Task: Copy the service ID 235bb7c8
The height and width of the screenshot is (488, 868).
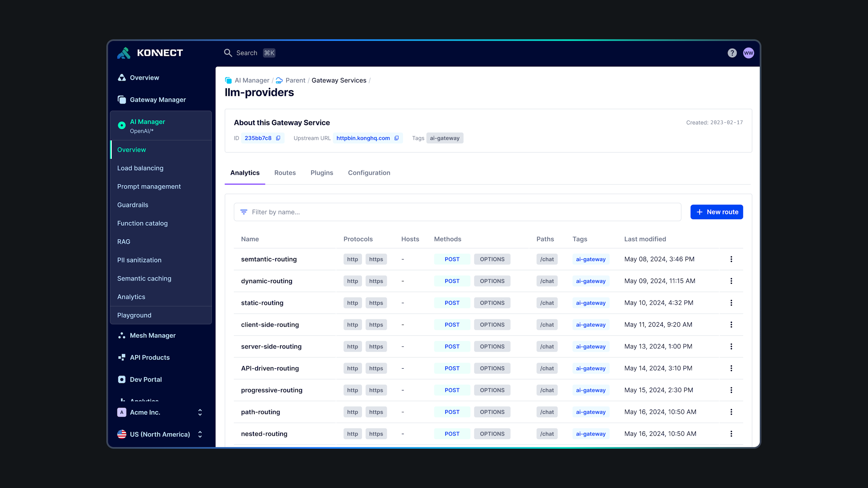Action: pos(278,138)
